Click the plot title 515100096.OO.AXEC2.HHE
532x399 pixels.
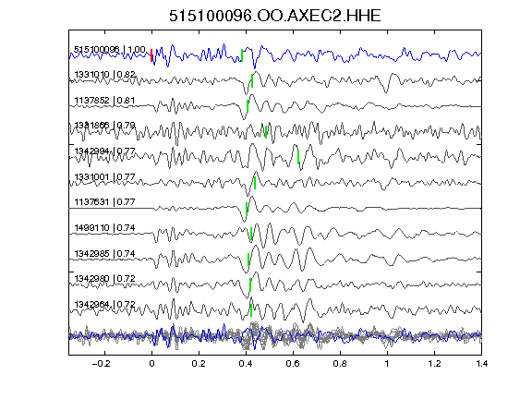click(275, 16)
